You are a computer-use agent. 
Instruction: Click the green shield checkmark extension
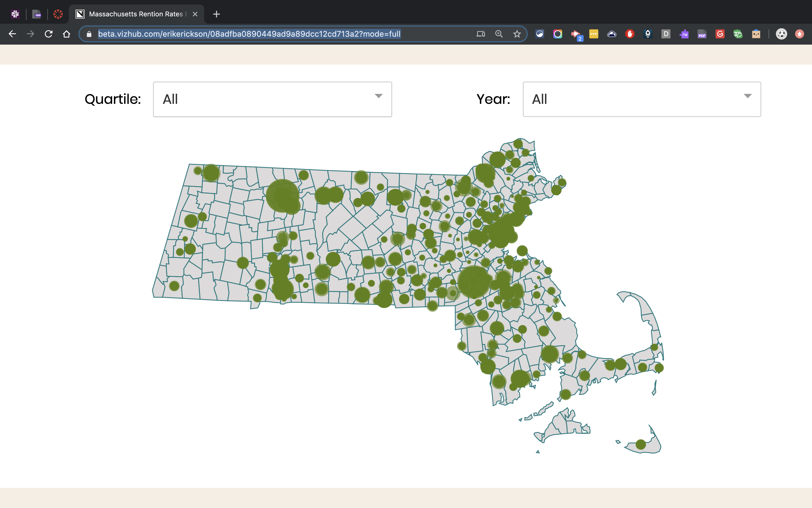coord(738,34)
